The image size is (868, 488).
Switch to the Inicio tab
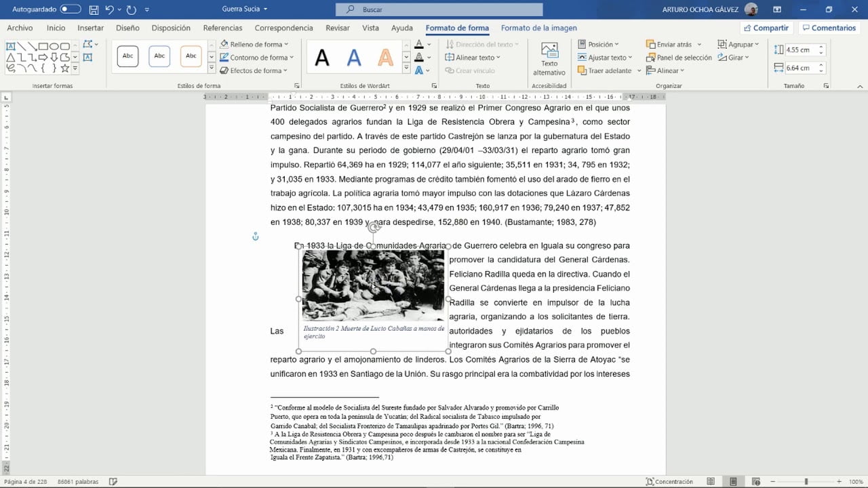56,28
